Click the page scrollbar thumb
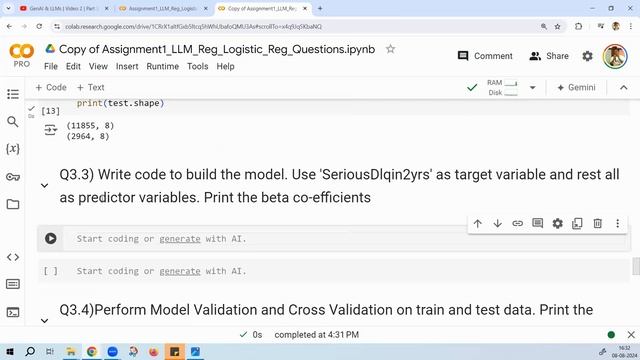The width and height of the screenshot is (640, 360). 636,266
